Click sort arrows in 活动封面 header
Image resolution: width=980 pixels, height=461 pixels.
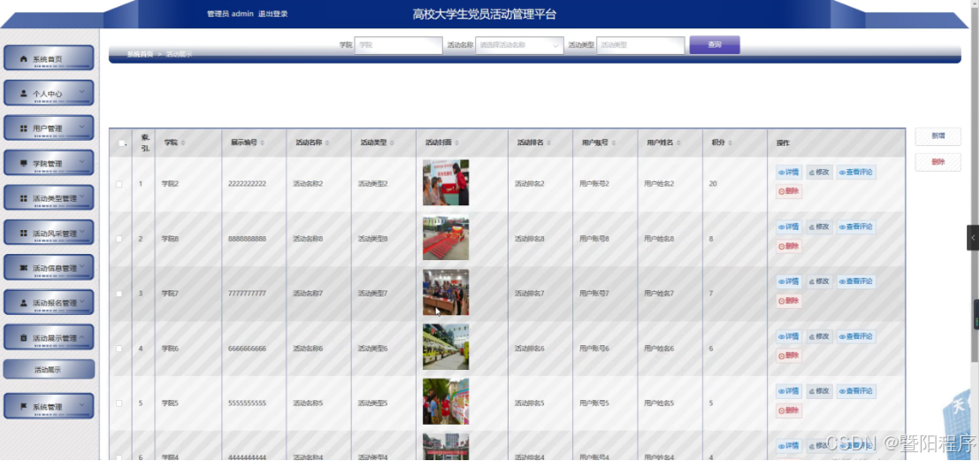457,142
